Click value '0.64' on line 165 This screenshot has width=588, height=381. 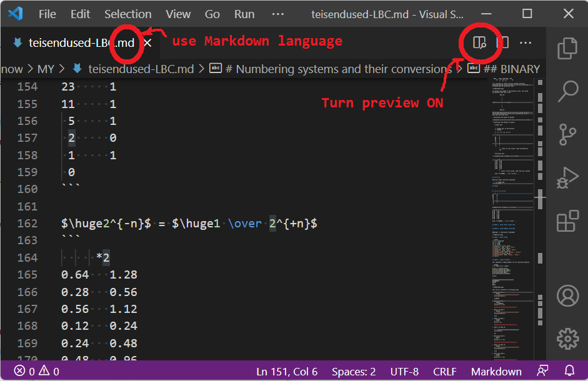click(75, 275)
